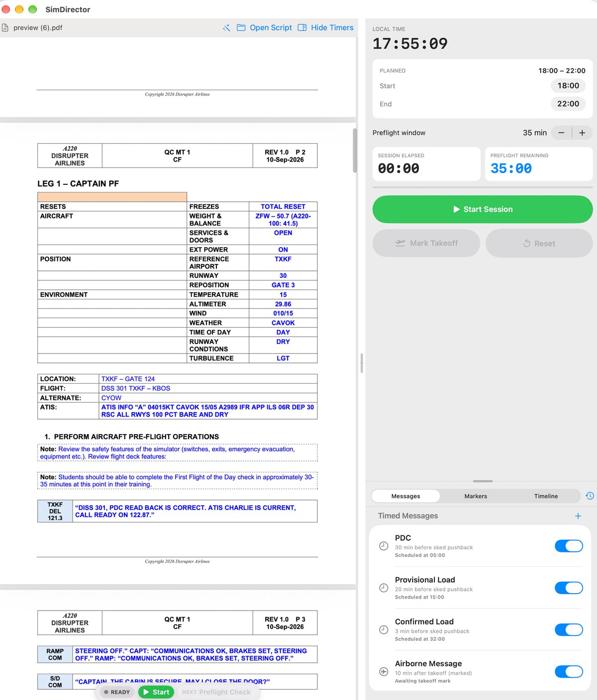Click the TXKF DEL 121.3 cell
The width and height of the screenshot is (597, 700).
tap(55, 511)
